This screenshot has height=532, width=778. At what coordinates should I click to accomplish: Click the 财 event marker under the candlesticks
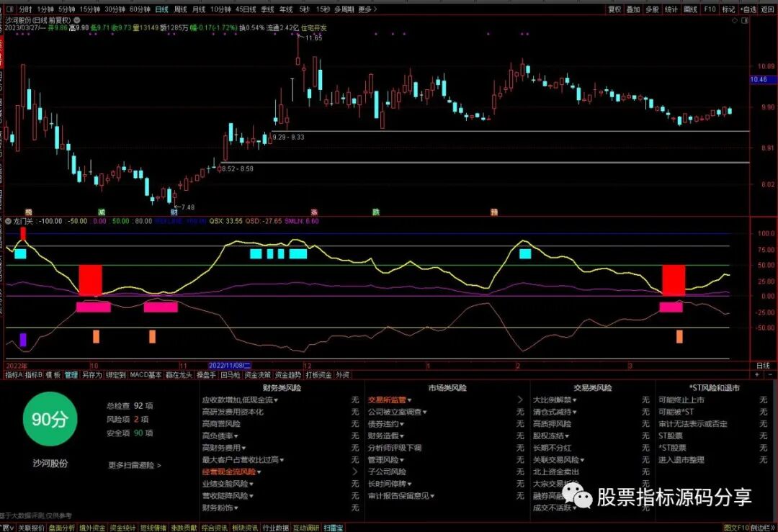pos(174,212)
